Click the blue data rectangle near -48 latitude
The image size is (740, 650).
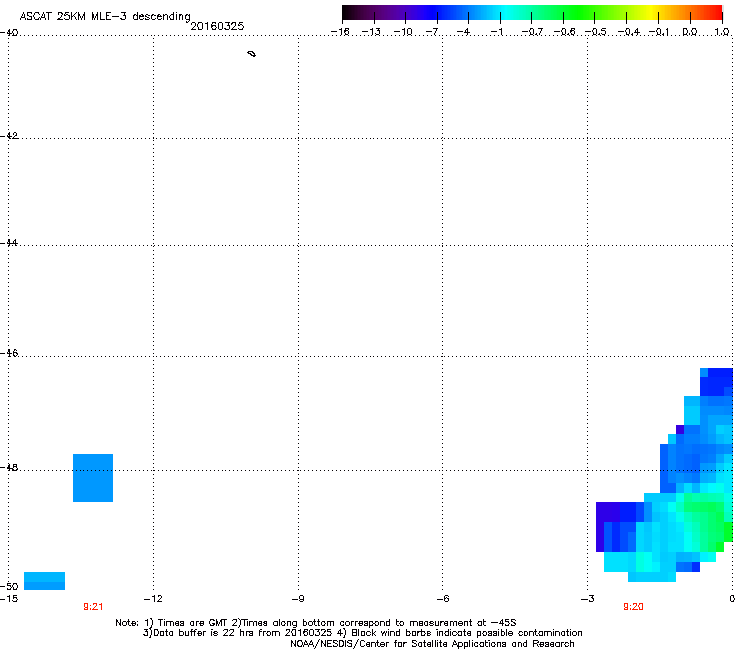click(93, 478)
